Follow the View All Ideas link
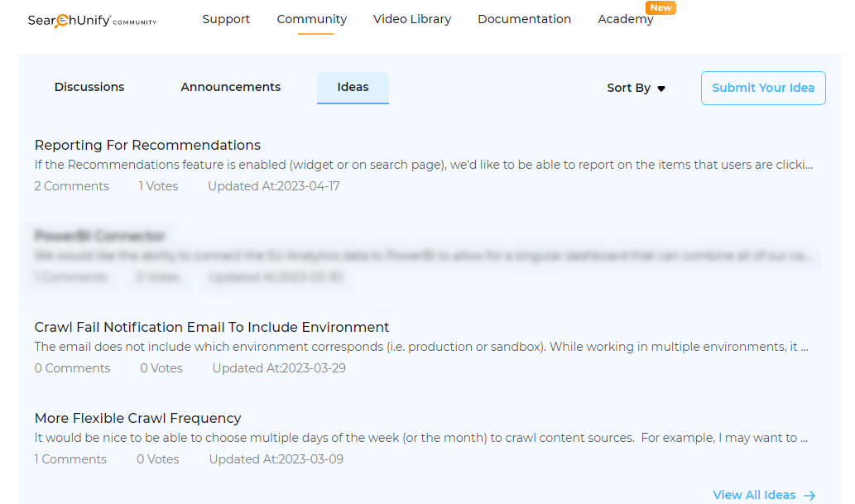855x504 pixels. [754, 495]
